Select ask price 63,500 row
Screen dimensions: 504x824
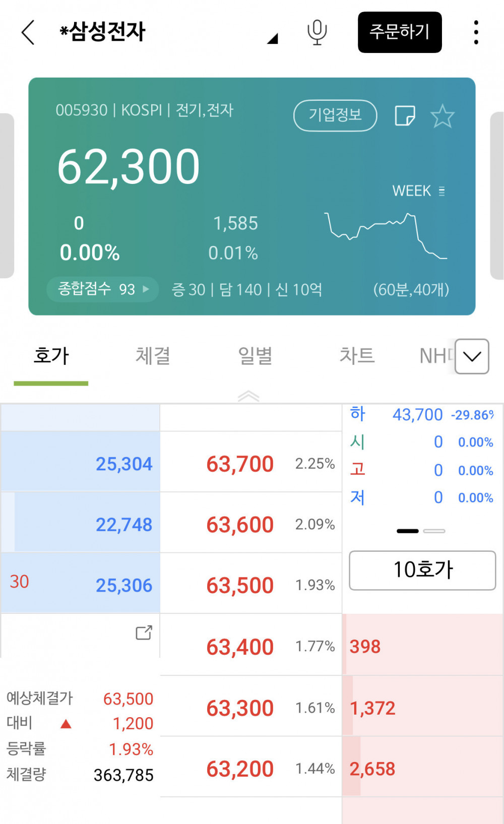coord(251,584)
